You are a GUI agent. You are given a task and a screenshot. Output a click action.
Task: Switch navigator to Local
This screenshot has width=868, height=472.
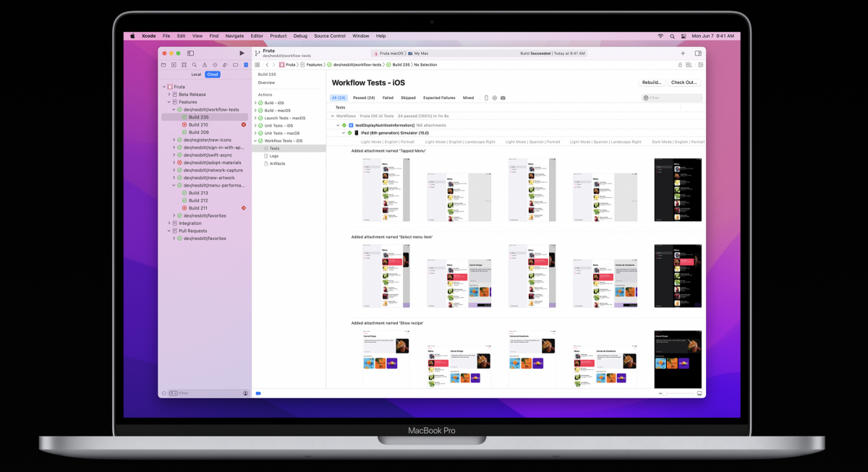point(196,74)
